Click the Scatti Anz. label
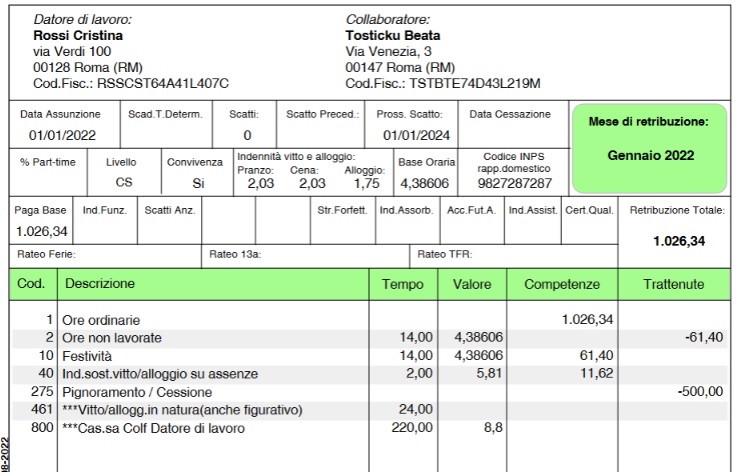739x472 pixels. [x=170, y=210]
